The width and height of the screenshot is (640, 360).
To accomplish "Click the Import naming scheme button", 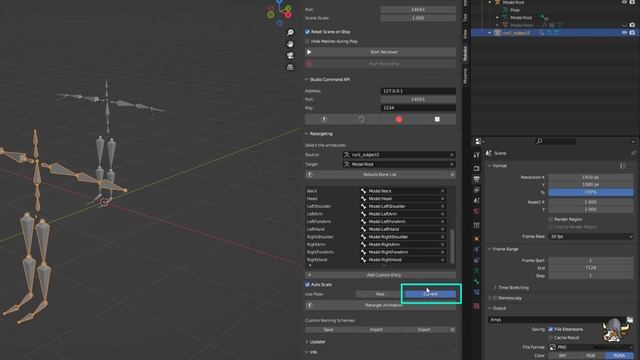I will [376, 329].
